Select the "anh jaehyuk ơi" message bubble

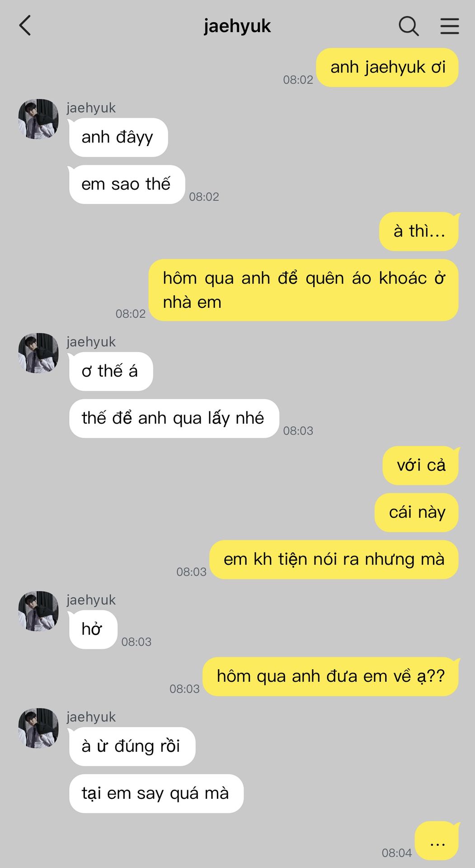click(387, 67)
